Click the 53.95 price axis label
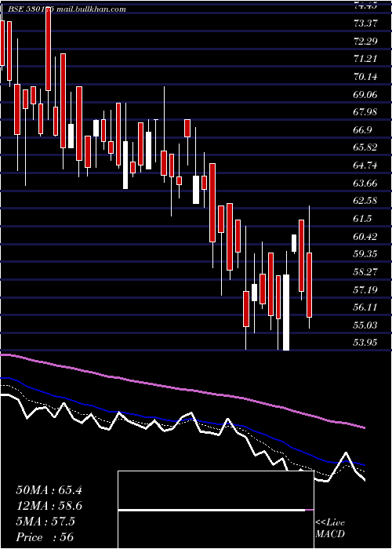The image size is (392, 549). 365,343
